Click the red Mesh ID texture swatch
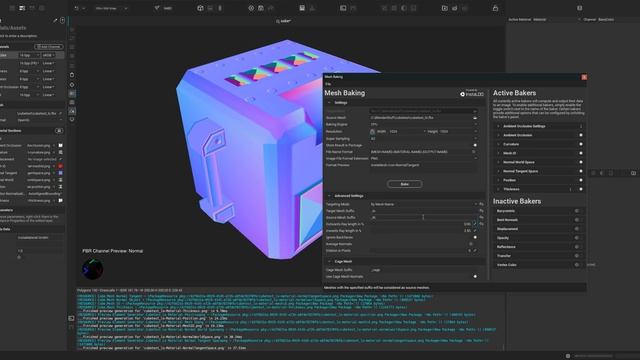The width and height of the screenshot is (640, 360). 60,166
